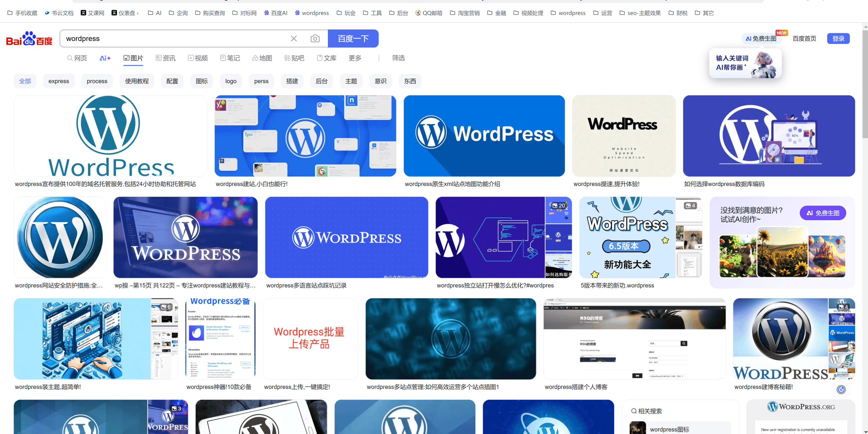Open the 对标网 bookmark folder
The image size is (868, 434).
244,13
